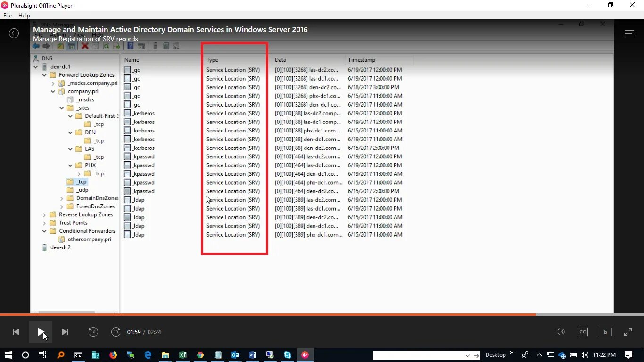Open the table of contents menu icon
The width and height of the screenshot is (644, 362).
[x=629, y=33]
